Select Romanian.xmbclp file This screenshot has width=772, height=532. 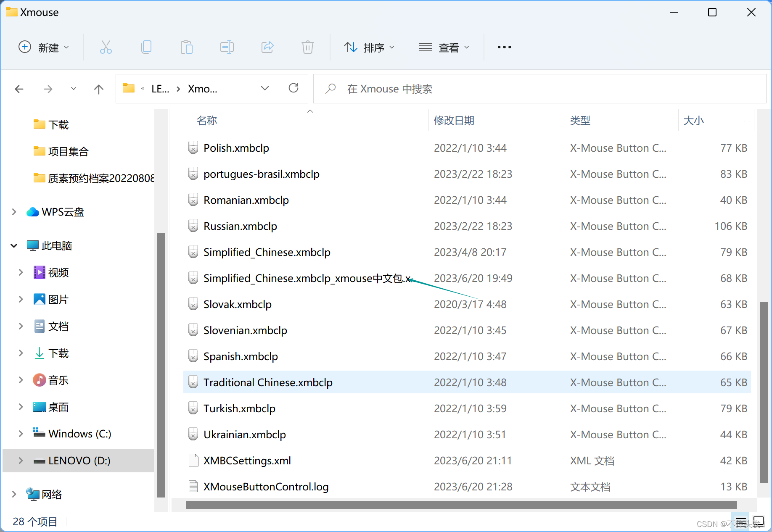coord(467,200)
